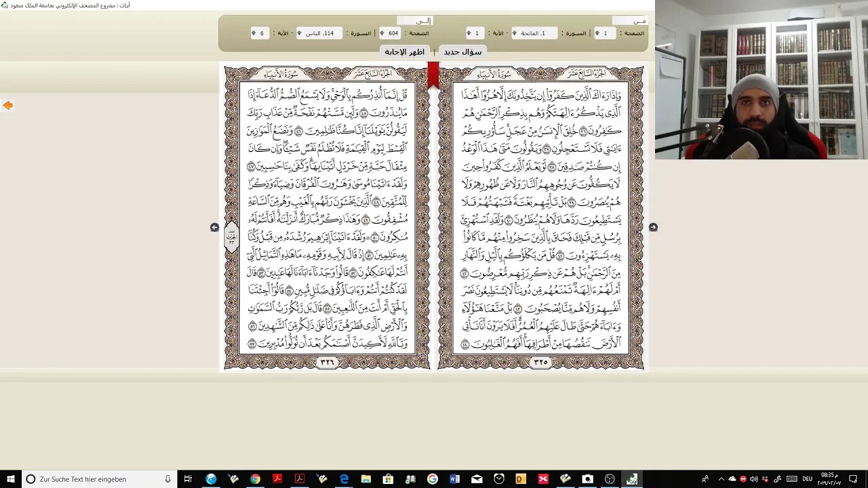This screenshot has width=868, height=488.
Task: Open the blue swirl browser icon in taskbar
Action: coord(211,479)
